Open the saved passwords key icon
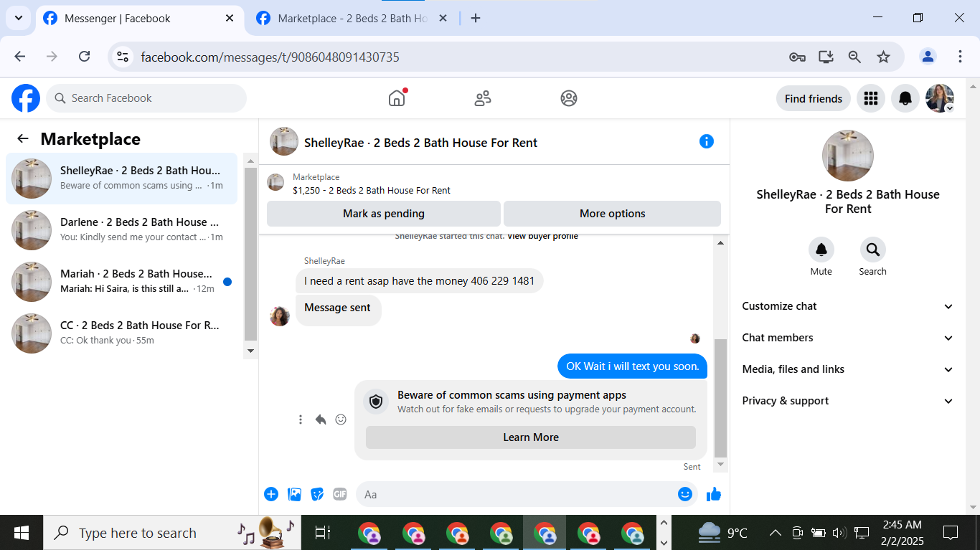The image size is (980, 550). [x=797, y=57]
